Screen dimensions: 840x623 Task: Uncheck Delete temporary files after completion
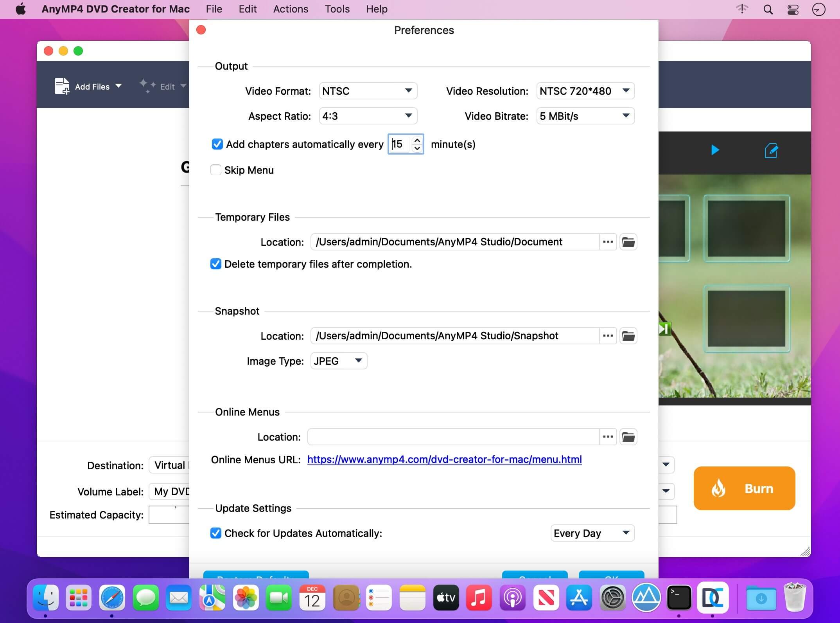point(216,264)
